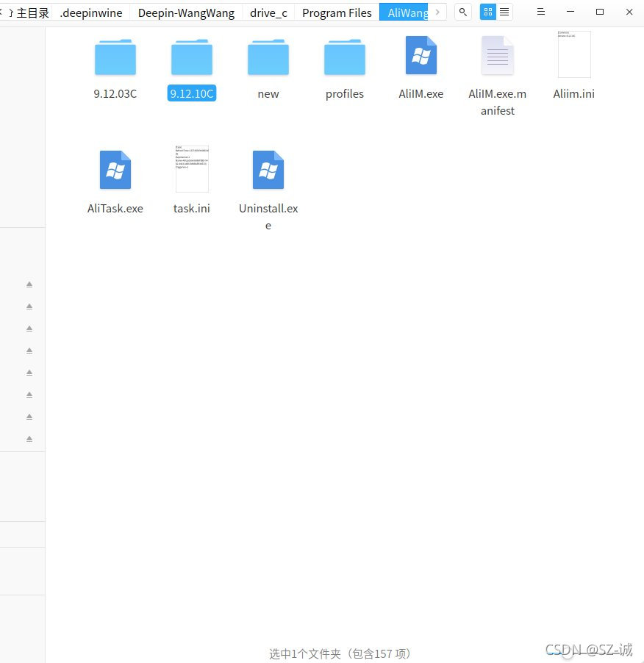This screenshot has width=644, height=663.
Task: Click the task.ini name label
Action: (x=192, y=208)
